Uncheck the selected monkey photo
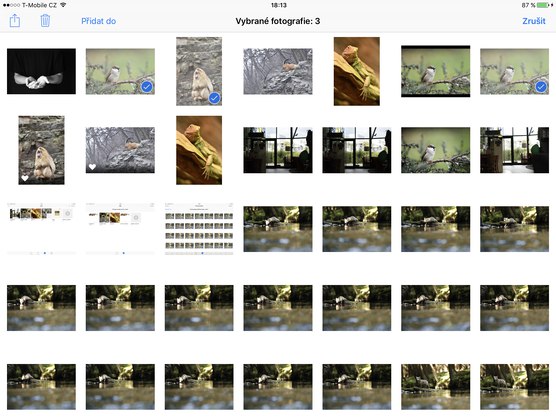Viewport: 556px width, 417px height. point(214,98)
